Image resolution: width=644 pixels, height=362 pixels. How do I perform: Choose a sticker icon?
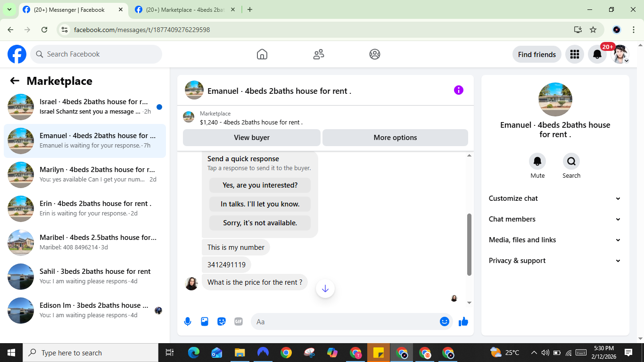point(222,321)
